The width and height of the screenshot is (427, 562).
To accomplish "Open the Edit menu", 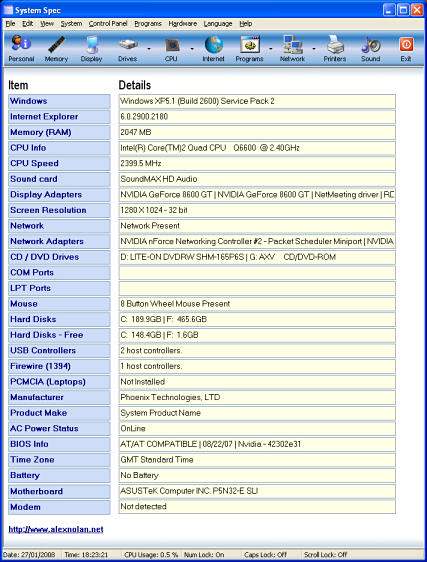I will pos(28,24).
